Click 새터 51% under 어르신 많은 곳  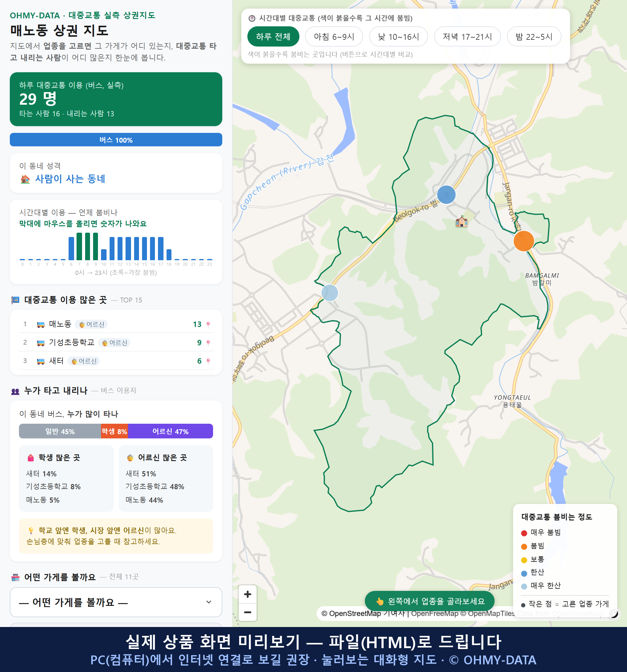(x=141, y=474)
